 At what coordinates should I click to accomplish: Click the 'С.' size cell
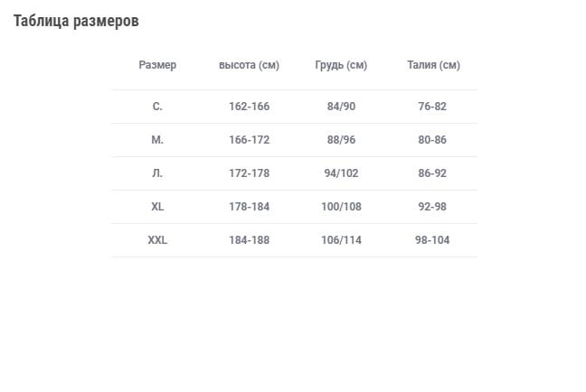pos(157,107)
